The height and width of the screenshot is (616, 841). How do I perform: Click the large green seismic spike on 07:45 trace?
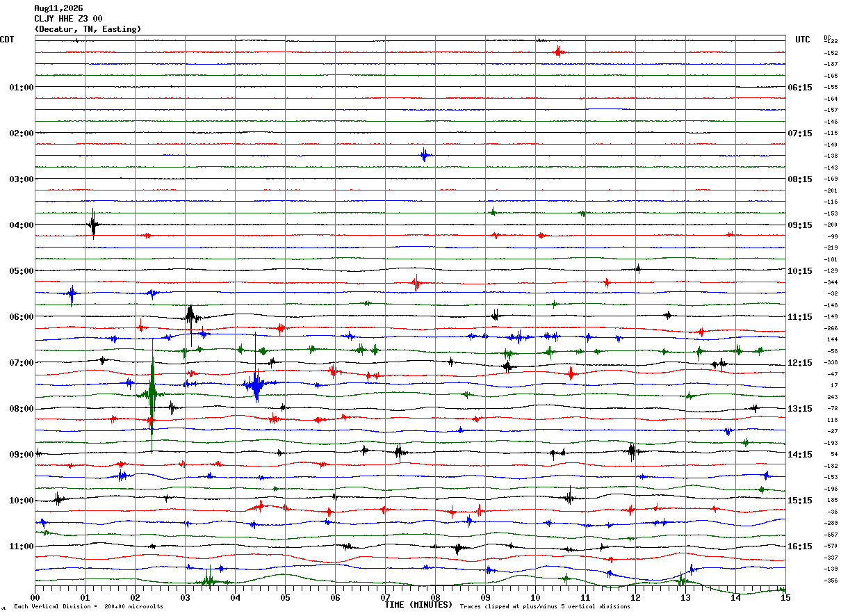pos(152,396)
